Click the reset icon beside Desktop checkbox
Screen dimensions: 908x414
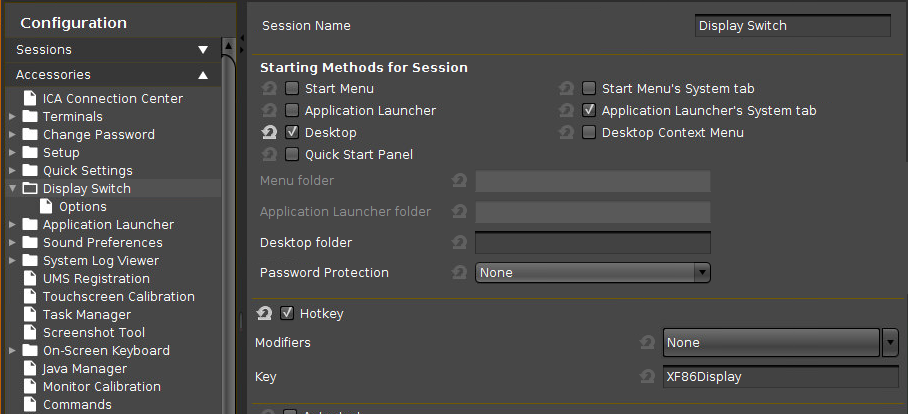pos(268,132)
